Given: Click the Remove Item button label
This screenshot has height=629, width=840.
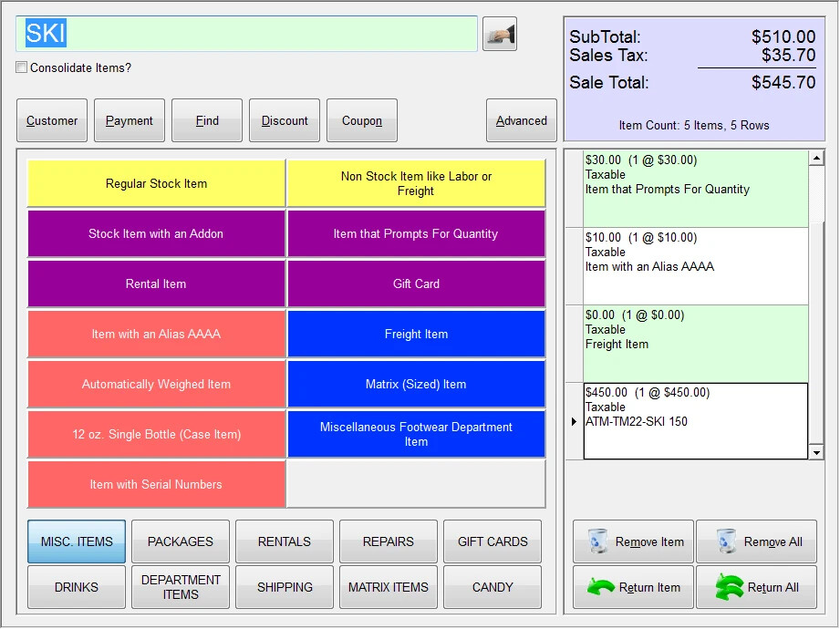Looking at the screenshot, I should [x=649, y=541].
